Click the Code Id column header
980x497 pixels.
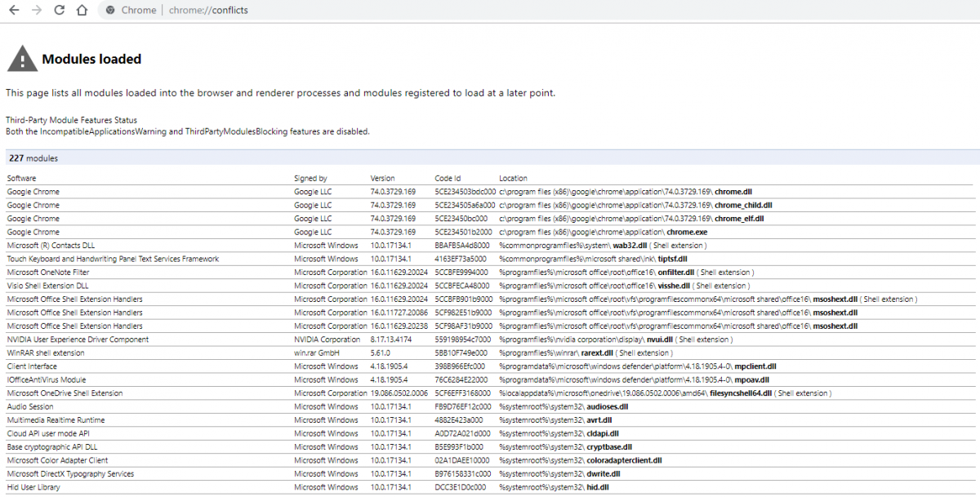(448, 178)
